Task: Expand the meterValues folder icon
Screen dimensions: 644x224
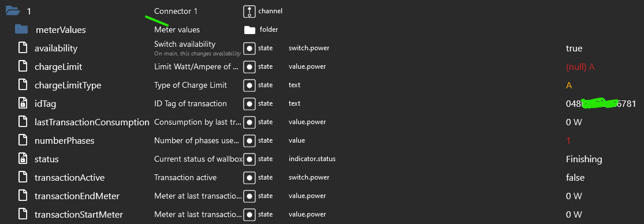Action: coord(21,29)
